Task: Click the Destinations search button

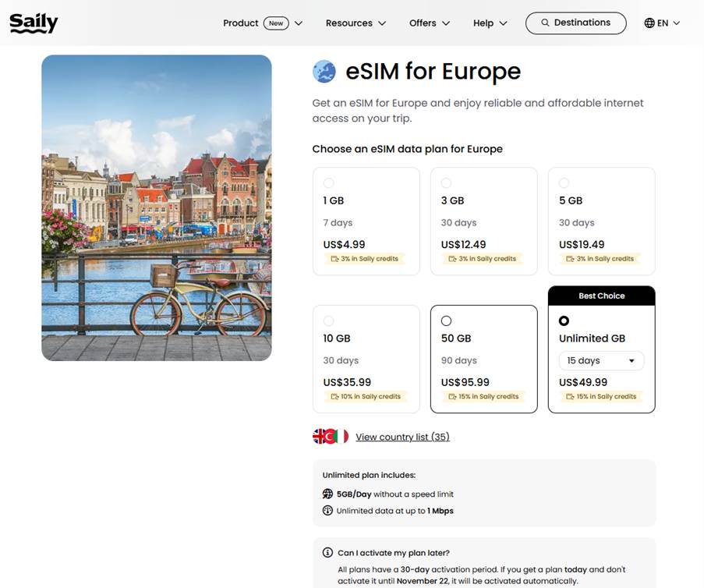Action: tap(575, 23)
